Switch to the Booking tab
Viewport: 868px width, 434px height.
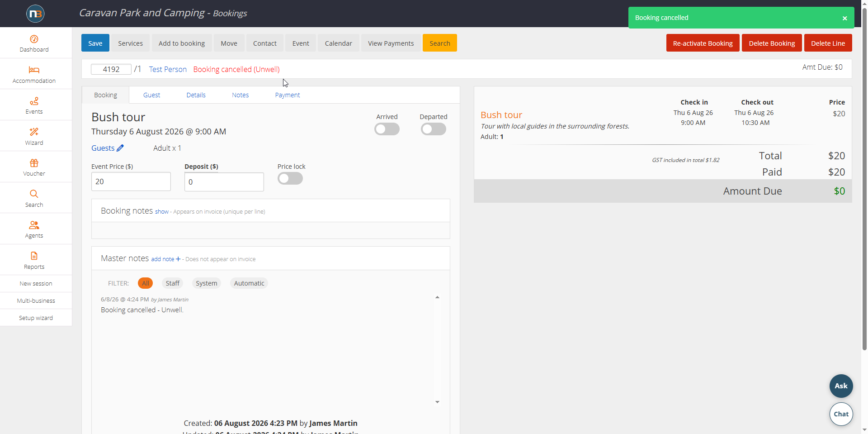[x=105, y=95]
